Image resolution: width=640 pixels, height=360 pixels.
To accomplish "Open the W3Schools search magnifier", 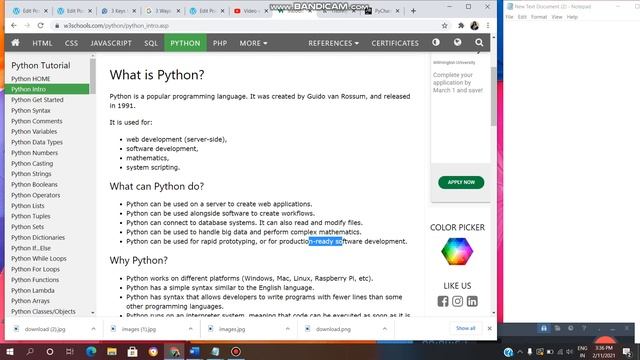I will tap(479, 42).
